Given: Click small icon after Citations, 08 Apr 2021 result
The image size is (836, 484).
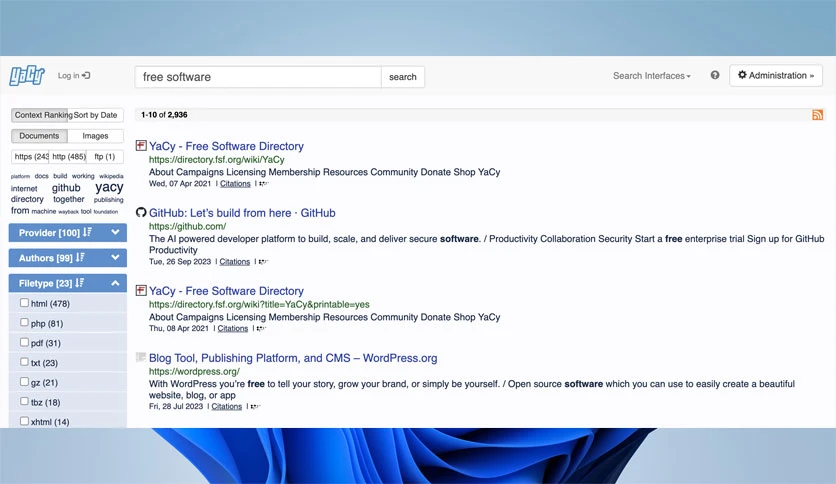Looking at the screenshot, I should (x=261, y=328).
